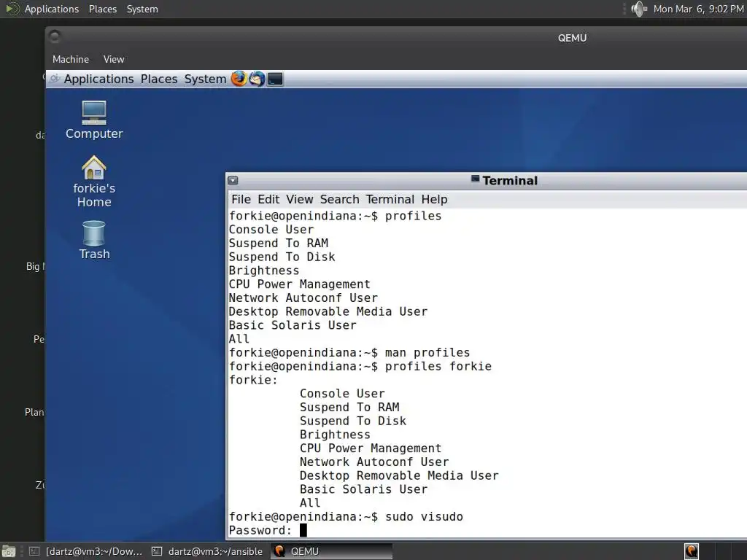Image resolution: width=747 pixels, height=560 pixels.
Task: Switch to the dartz@vm3:~/ansible taskbar window
Action: pyautogui.click(x=207, y=551)
